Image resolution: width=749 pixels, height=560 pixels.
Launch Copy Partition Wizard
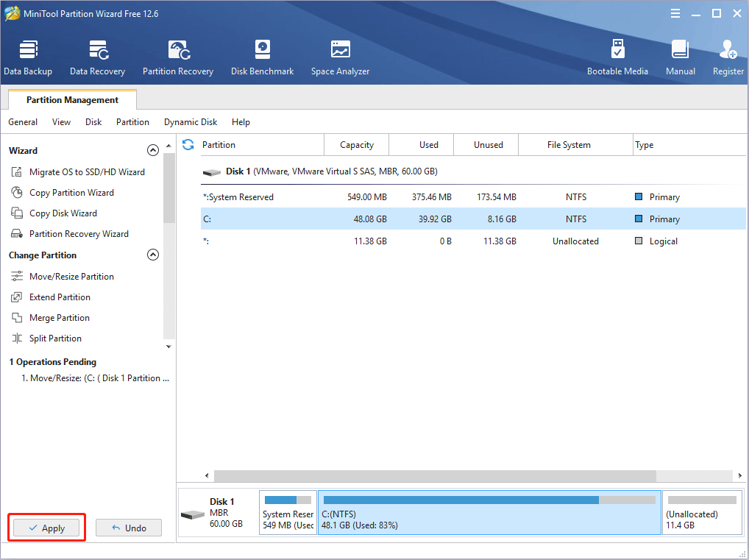(x=62, y=193)
